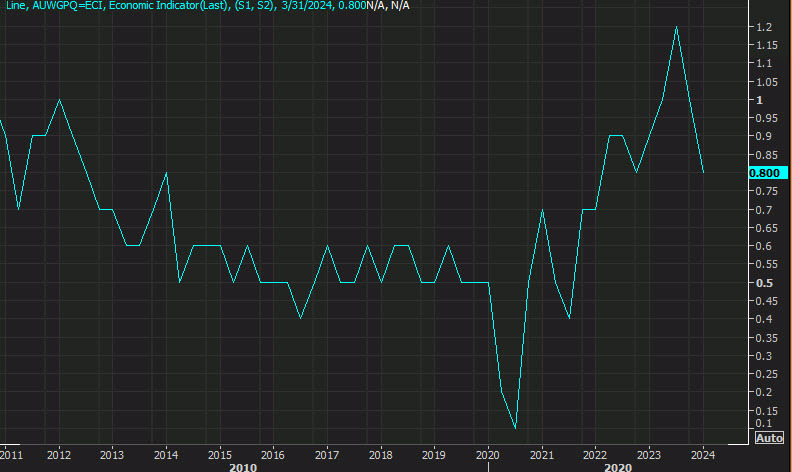
Task: Click the 2016 x-axis label
Action: pos(273,455)
